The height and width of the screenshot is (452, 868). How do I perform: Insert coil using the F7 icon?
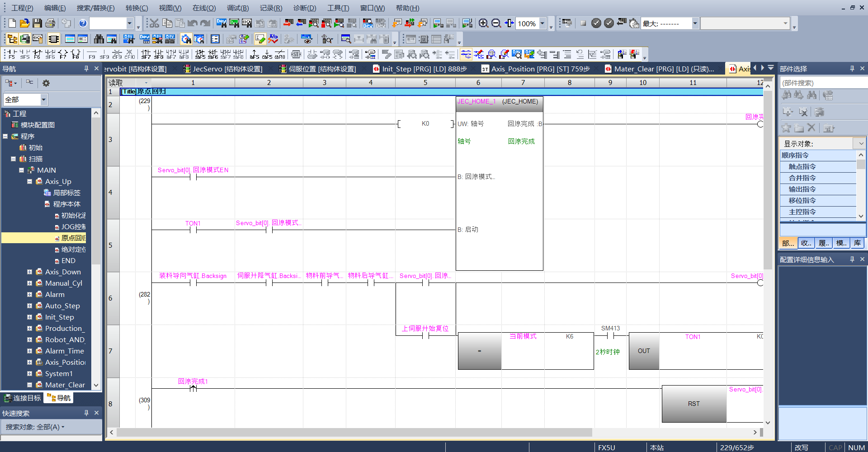click(x=63, y=55)
